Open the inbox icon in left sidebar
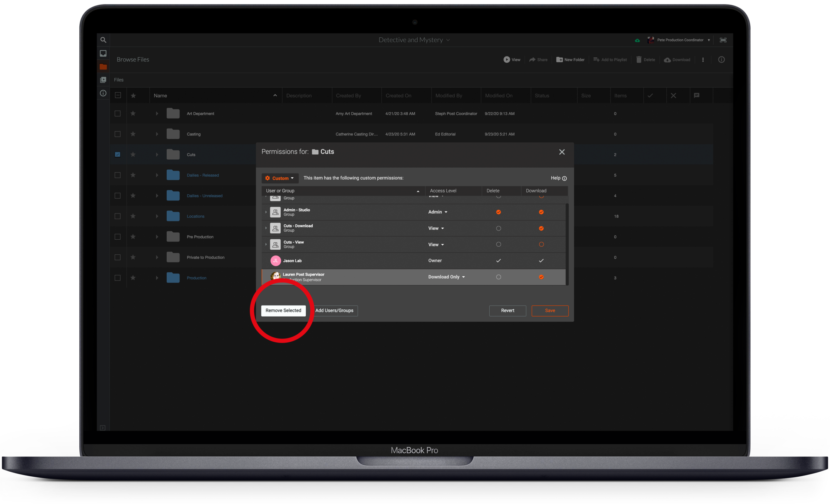 (x=103, y=53)
